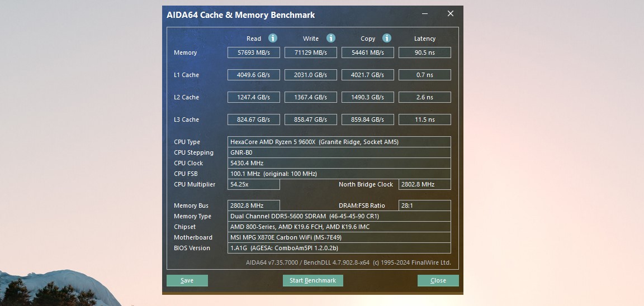Click the CPU FSB label

186,174
